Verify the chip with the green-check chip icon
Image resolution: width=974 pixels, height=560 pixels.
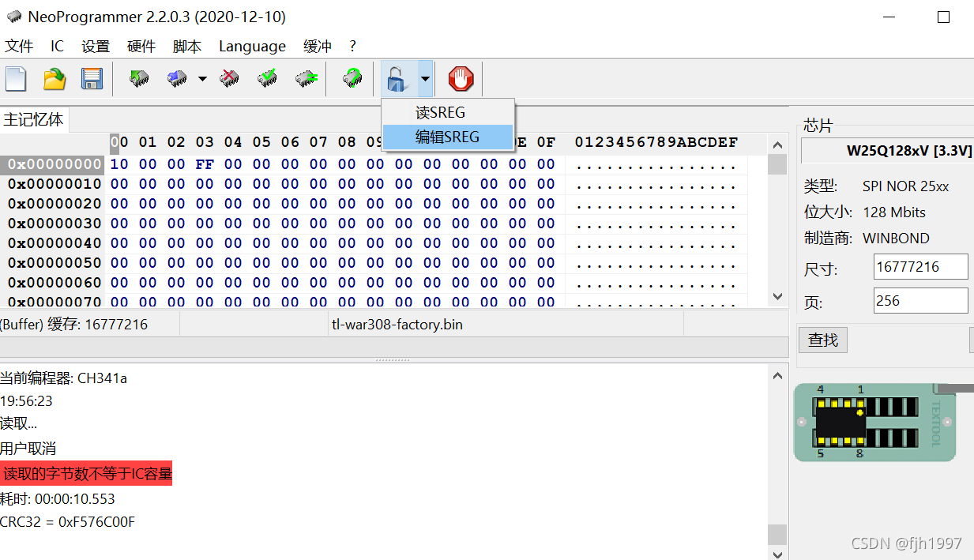pos(268,78)
